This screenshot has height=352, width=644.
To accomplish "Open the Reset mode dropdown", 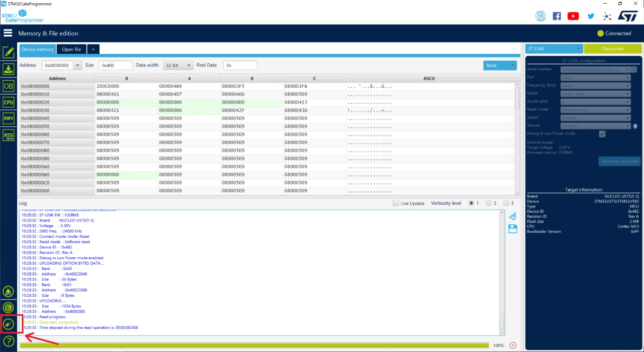I will (x=596, y=110).
